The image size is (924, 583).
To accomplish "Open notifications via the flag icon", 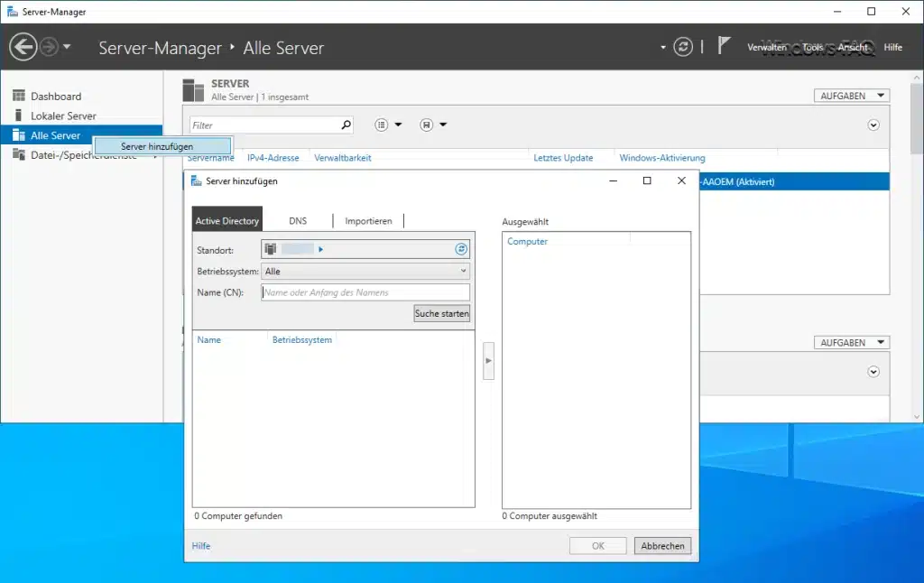I will (x=722, y=43).
